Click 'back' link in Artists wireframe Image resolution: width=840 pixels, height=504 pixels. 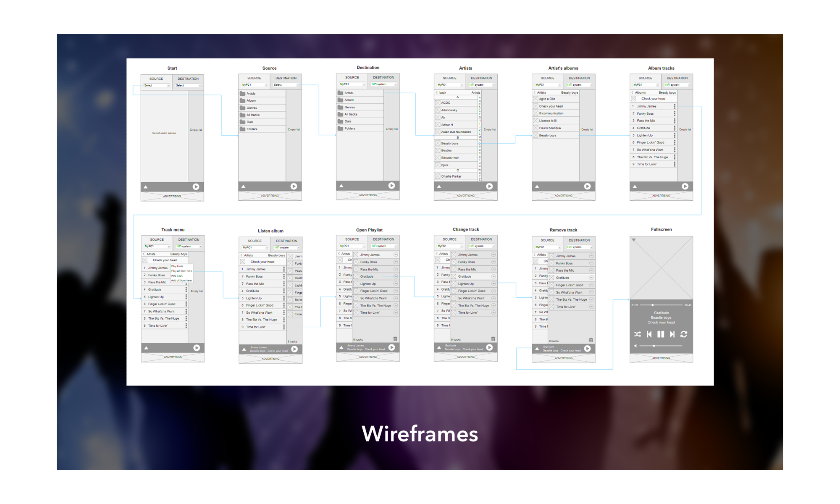tap(441, 92)
